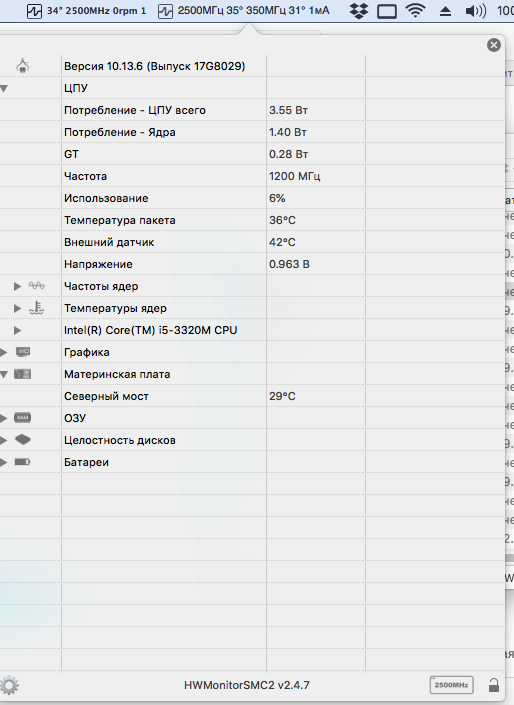
Task: Click the core temperatures thermometer icon
Action: pyautogui.click(x=36, y=308)
